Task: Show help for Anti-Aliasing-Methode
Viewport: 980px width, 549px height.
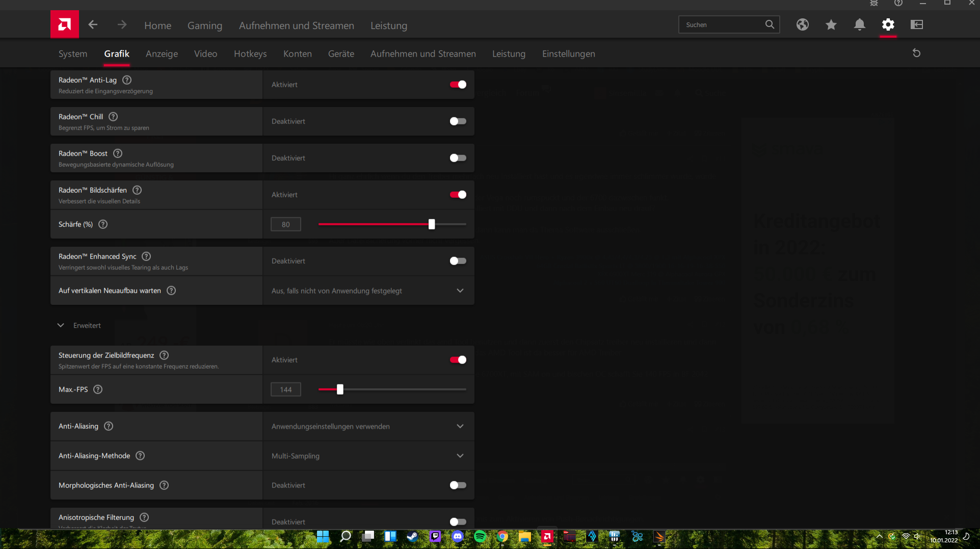Action: [x=140, y=456]
